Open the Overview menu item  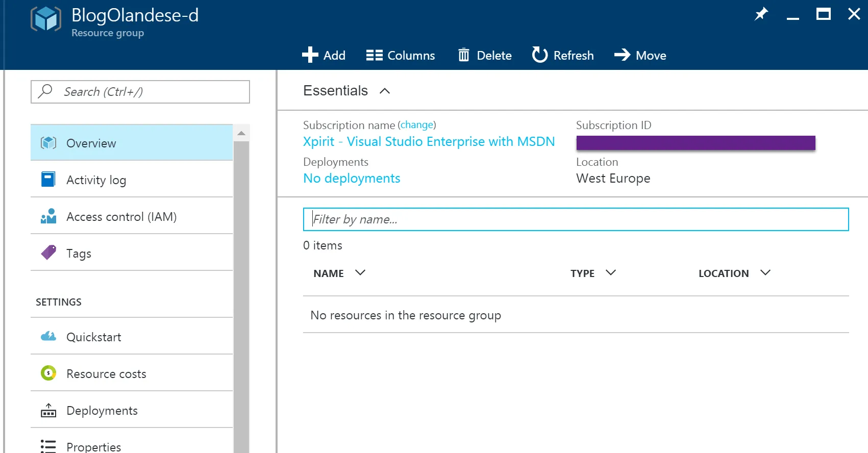point(132,143)
